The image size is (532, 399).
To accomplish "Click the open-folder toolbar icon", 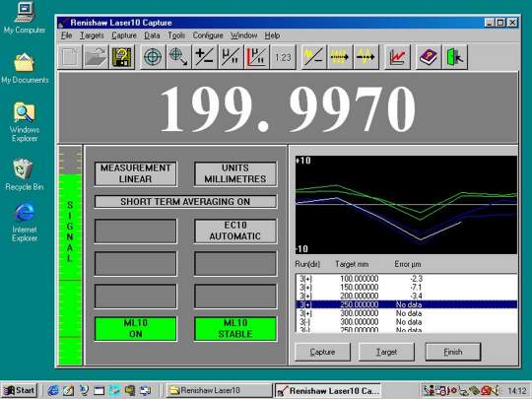I will (x=96, y=57).
